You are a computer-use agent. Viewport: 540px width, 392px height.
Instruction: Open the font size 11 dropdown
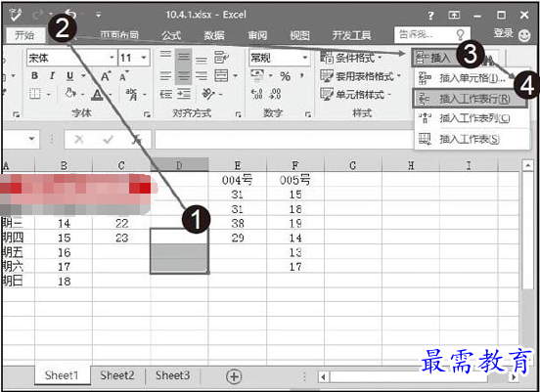(x=144, y=58)
